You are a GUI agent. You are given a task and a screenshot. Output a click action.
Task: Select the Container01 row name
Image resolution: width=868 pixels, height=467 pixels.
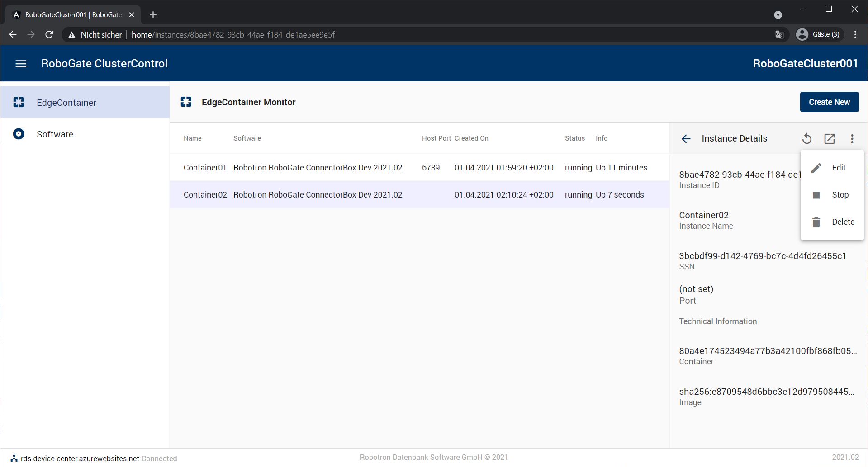click(x=205, y=168)
